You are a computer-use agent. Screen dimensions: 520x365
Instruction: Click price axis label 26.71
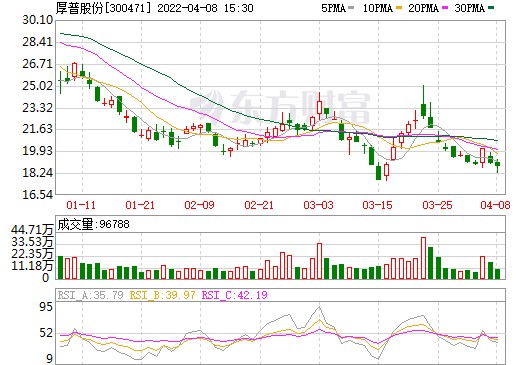38,64
